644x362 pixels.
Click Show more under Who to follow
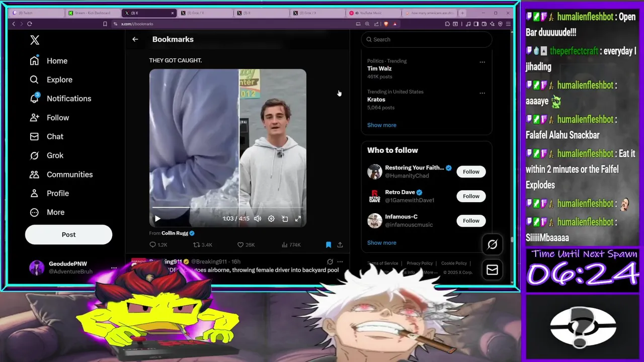coord(381,243)
